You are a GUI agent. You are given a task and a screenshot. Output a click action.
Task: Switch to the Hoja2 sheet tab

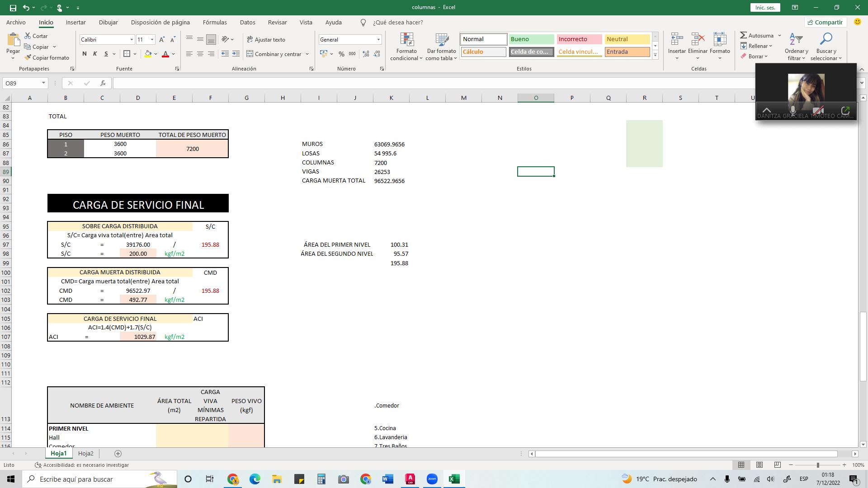coord(85,454)
